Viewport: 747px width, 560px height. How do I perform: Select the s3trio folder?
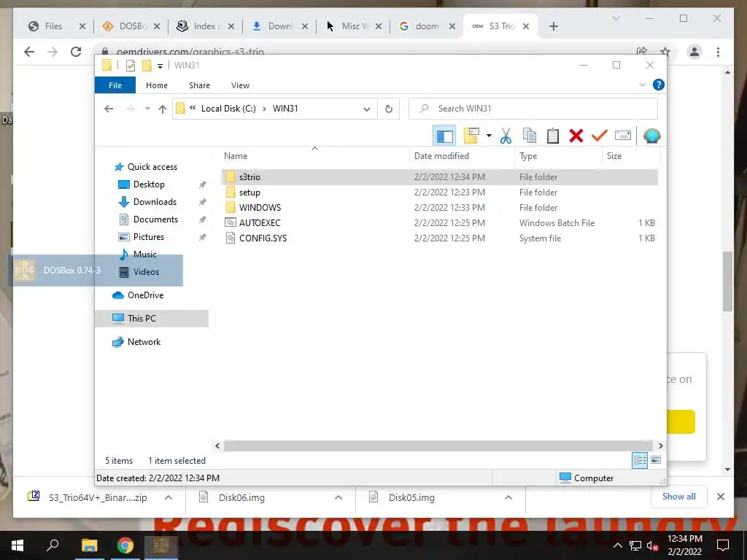click(439, 176)
